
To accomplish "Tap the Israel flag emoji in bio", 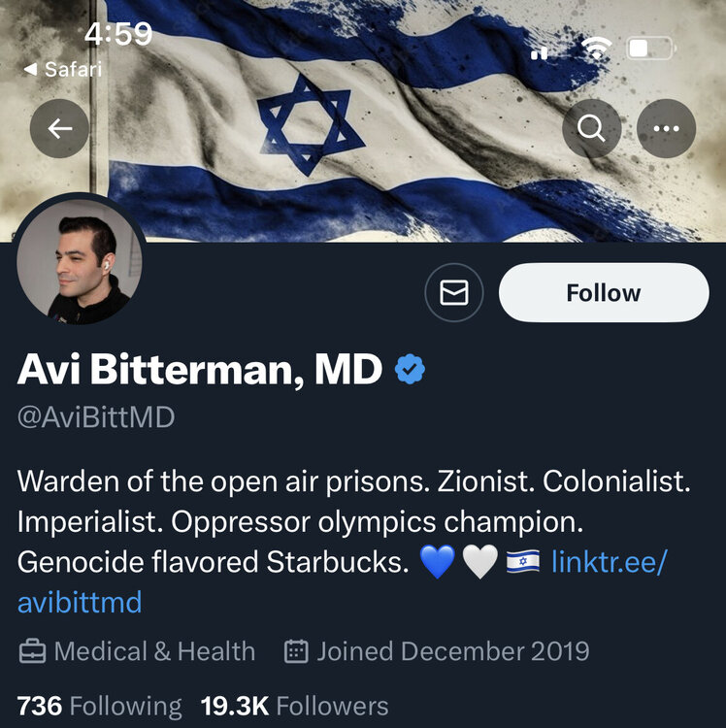I will pyautogui.click(x=522, y=562).
